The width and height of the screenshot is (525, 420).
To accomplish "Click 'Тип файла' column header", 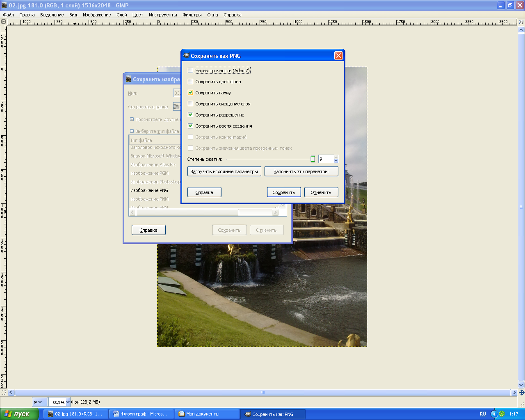I will [x=155, y=140].
